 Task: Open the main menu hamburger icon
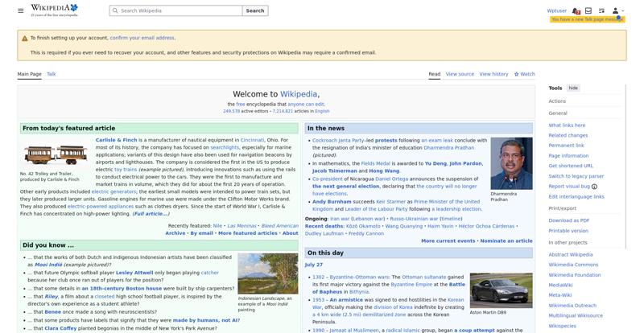pyautogui.click(x=21, y=10)
